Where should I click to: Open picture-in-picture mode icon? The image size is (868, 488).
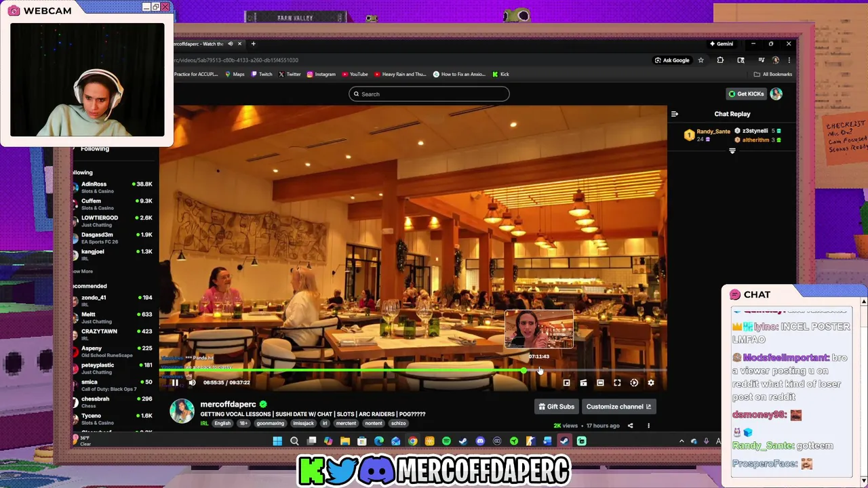(566, 383)
